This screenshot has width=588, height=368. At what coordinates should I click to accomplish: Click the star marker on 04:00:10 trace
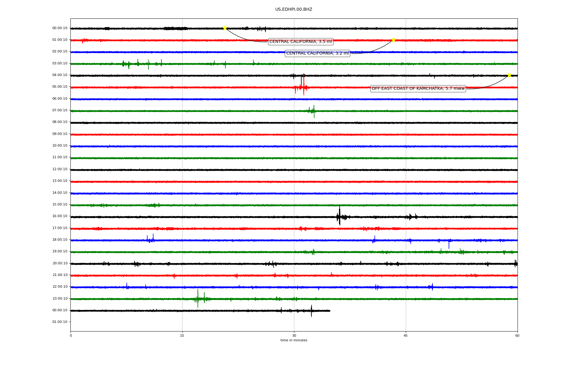coord(509,75)
